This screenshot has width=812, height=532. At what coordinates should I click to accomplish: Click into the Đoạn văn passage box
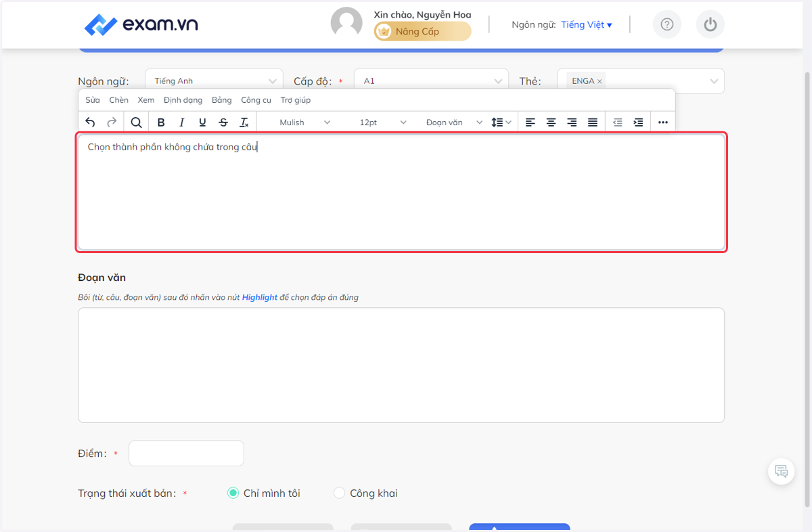401,365
